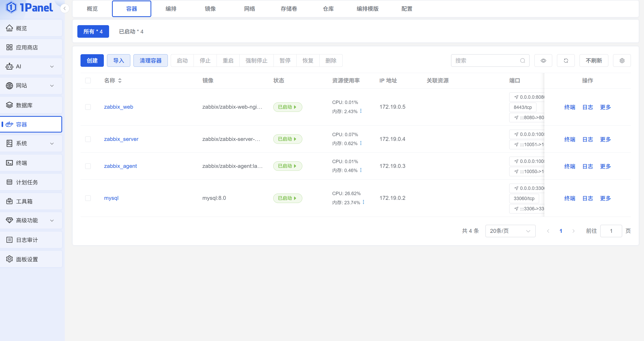
Task: Click the three-dot icon by mysql memory usage
Action: click(x=363, y=202)
